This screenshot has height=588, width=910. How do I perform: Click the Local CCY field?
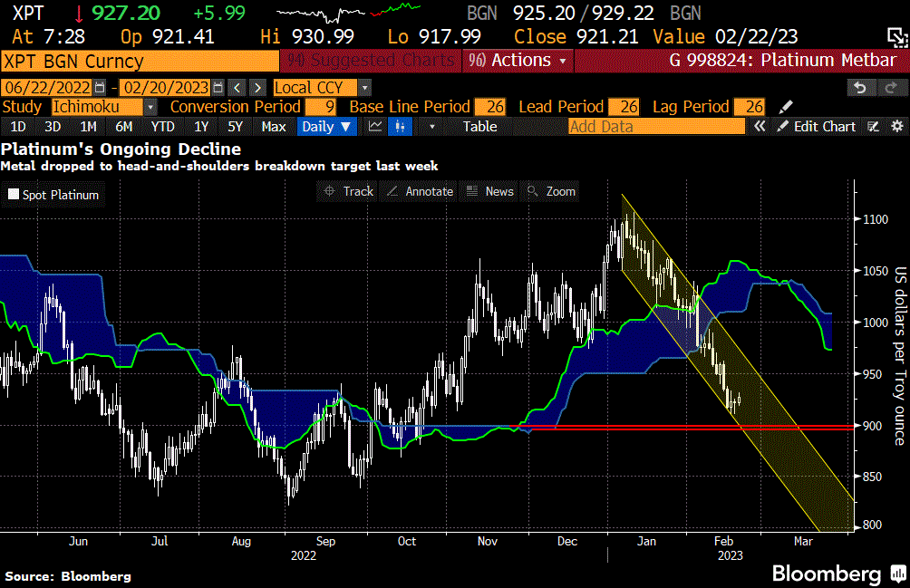coord(315,88)
